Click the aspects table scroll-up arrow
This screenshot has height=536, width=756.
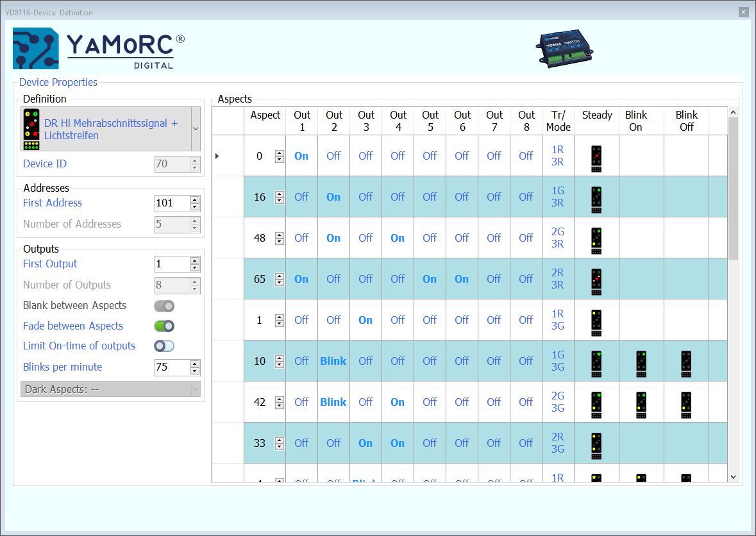[x=733, y=112]
